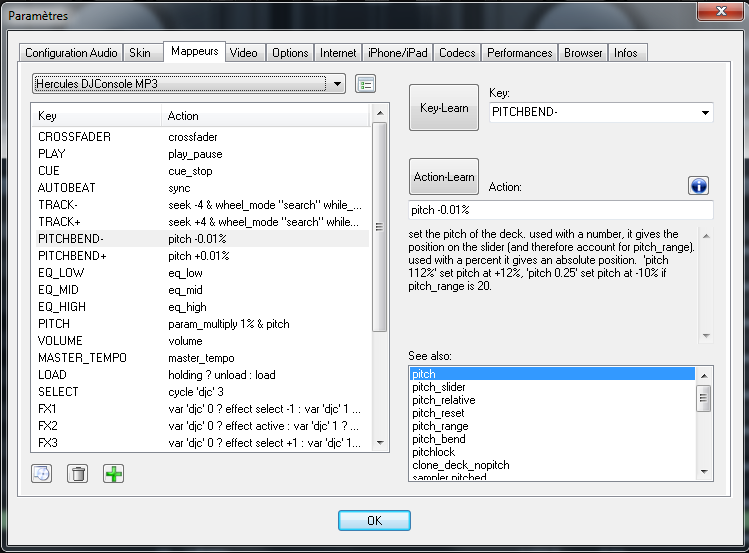Click the list icon beside the device dropdown
The height and width of the screenshot is (553, 749).
[x=366, y=83]
